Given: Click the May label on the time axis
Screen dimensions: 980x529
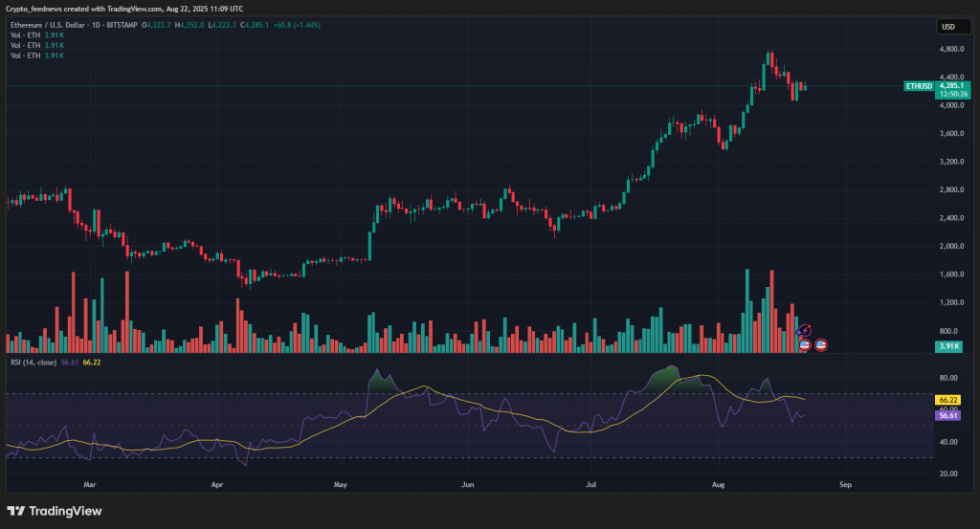Looking at the screenshot, I should (x=340, y=484).
